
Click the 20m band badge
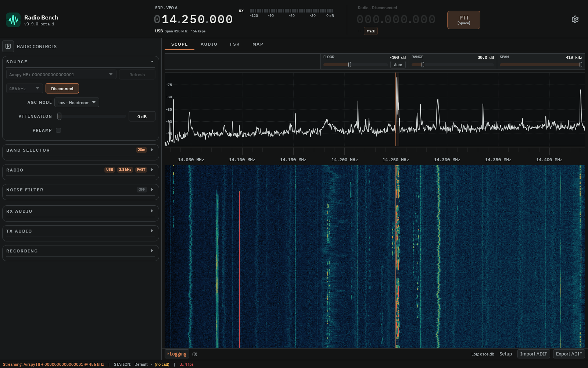coord(141,150)
